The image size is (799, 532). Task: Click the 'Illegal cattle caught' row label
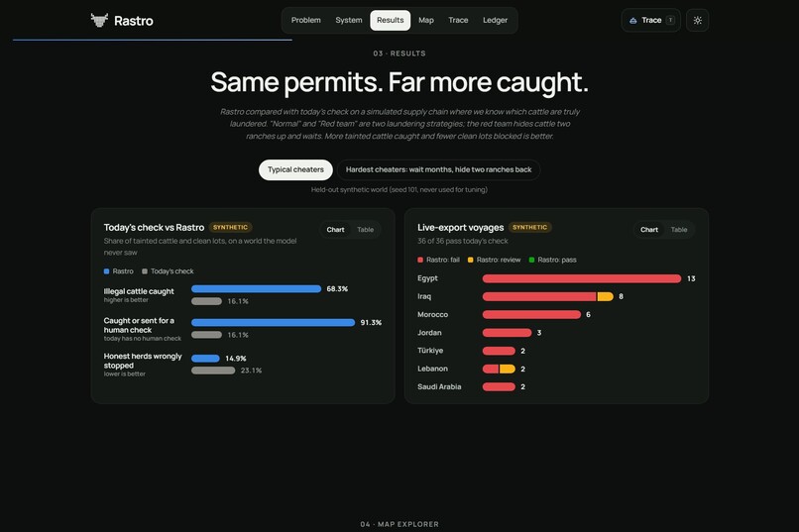(139, 291)
